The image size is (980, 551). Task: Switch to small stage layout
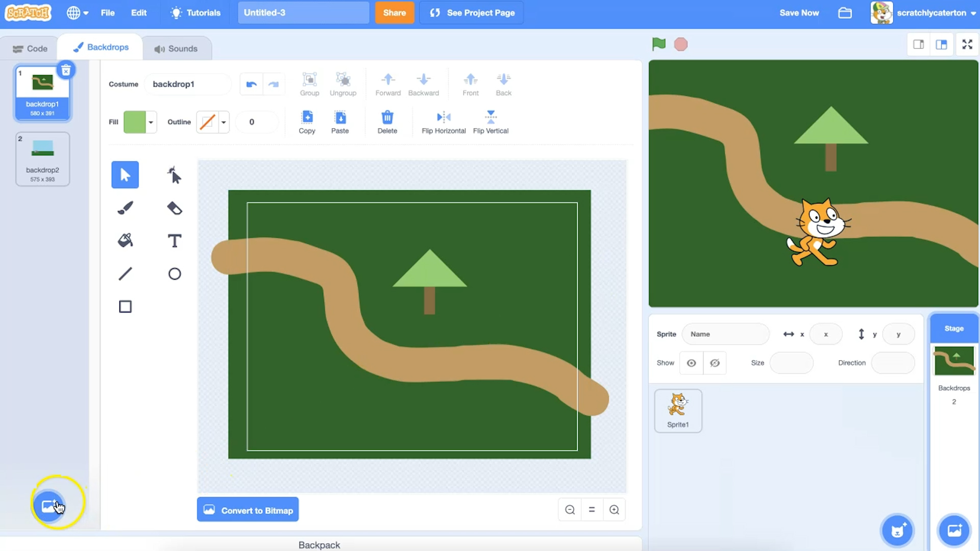918,44
